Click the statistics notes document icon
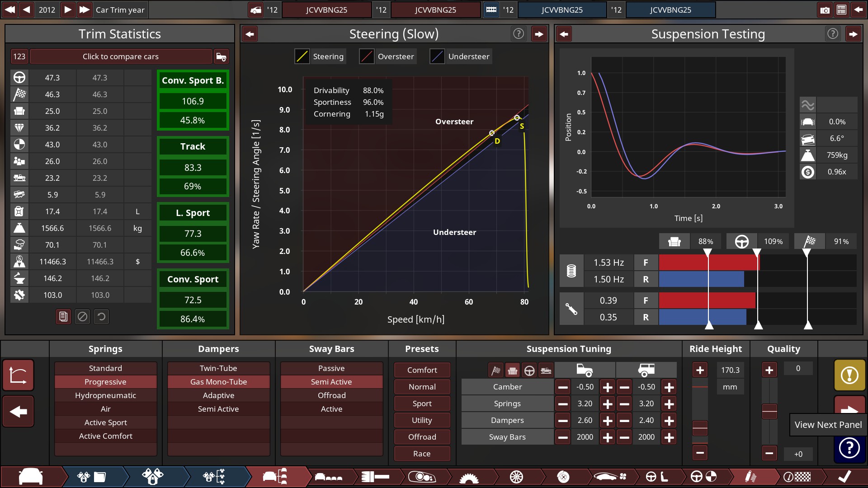This screenshot has height=488, width=868. [63, 317]
